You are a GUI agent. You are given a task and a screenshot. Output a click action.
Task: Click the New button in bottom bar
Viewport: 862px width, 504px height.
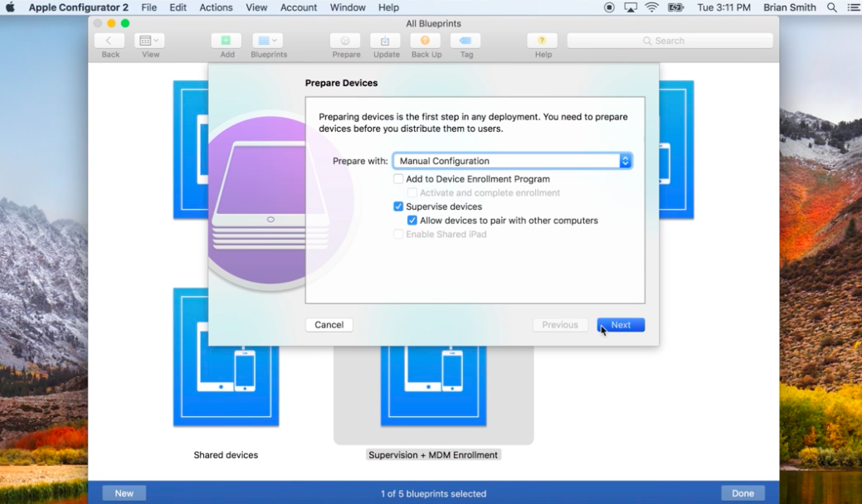pyautogui.click(x=124, y=493)
